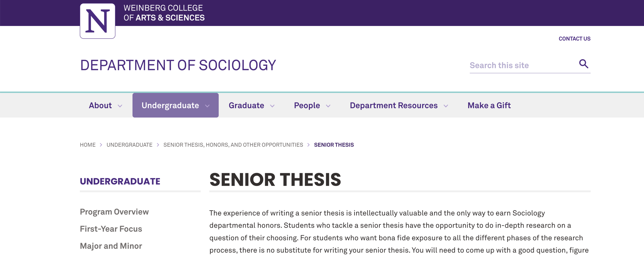Screen dimensions: 644x256
Task: Expand the Department Resources chevron
Action: coord(446,106)
